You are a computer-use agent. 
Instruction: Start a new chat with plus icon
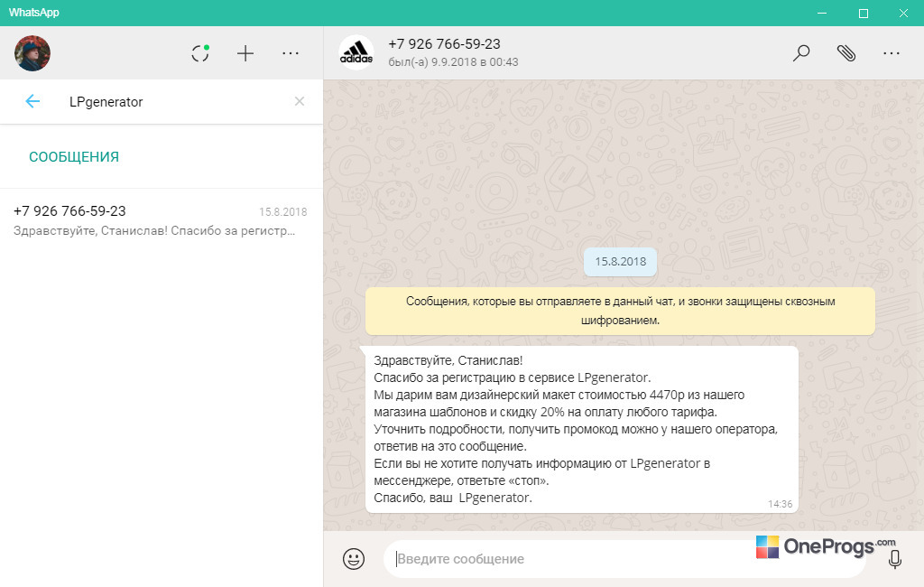pos(245,53)
